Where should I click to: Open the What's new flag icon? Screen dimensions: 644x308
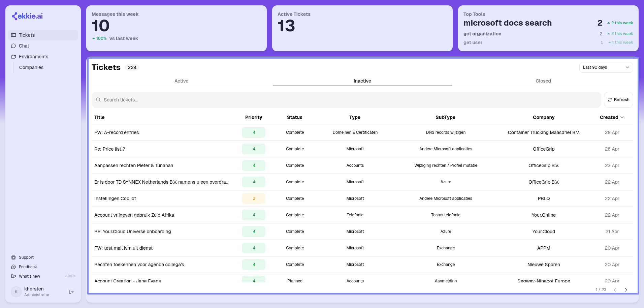[13, 276]
